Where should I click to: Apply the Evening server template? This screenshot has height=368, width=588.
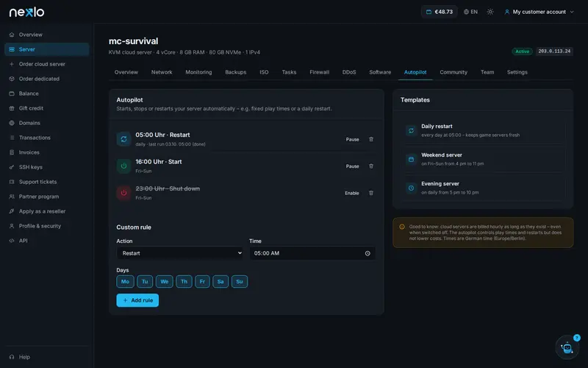coord(483,188)
